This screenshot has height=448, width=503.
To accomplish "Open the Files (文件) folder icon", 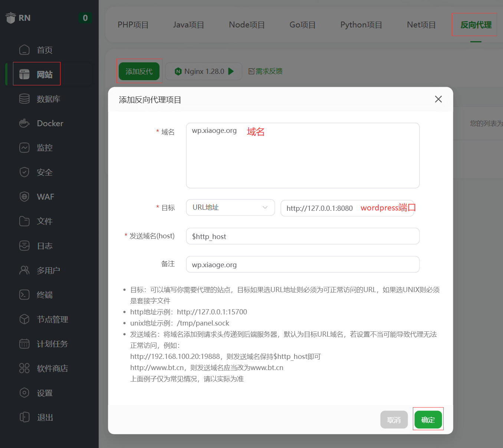I will [x=24, y=221].
